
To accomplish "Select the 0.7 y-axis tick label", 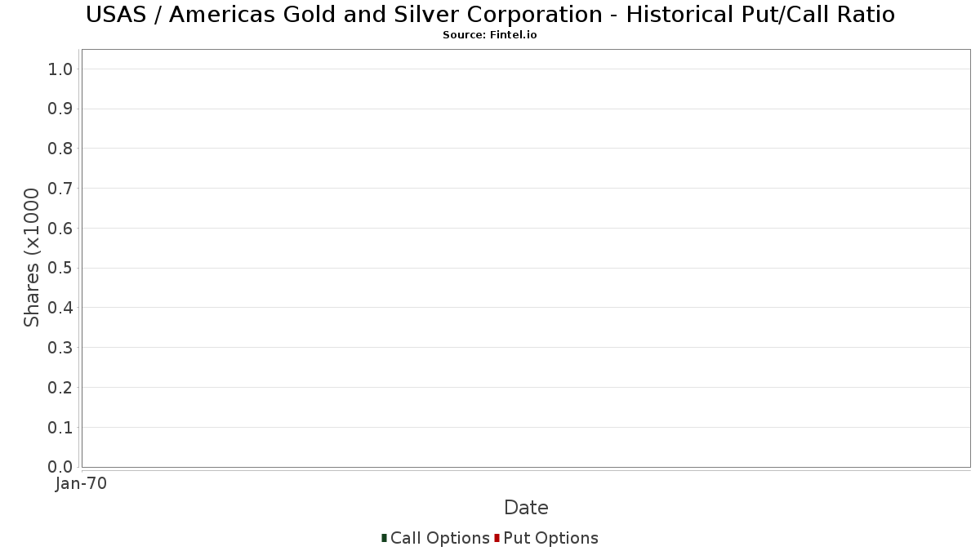I will (x=60, y=189).
